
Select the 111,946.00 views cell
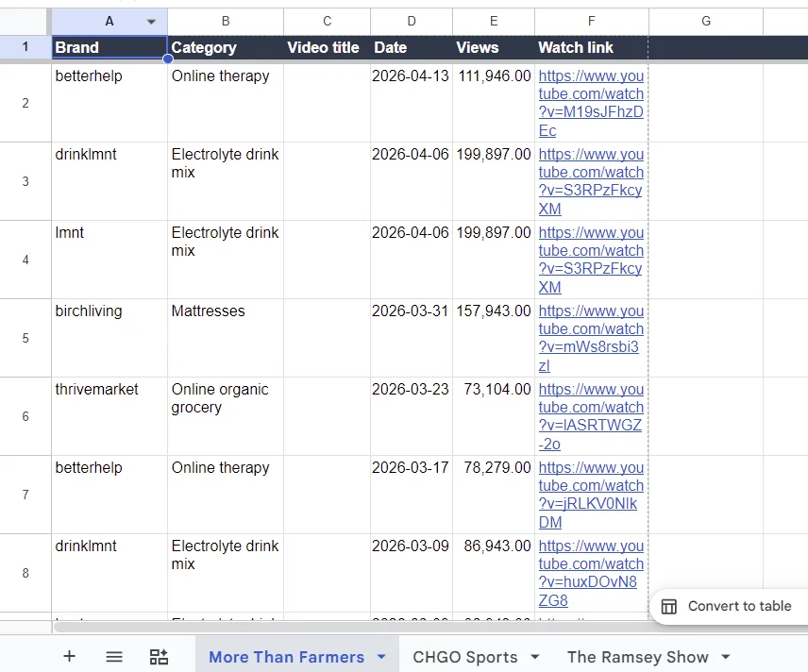point(494,103)
